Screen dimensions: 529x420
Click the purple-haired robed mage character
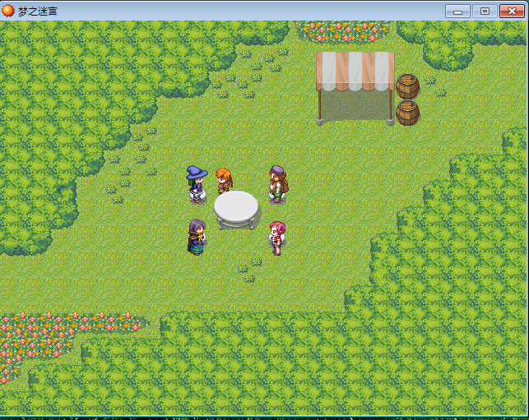coord(197,237)
